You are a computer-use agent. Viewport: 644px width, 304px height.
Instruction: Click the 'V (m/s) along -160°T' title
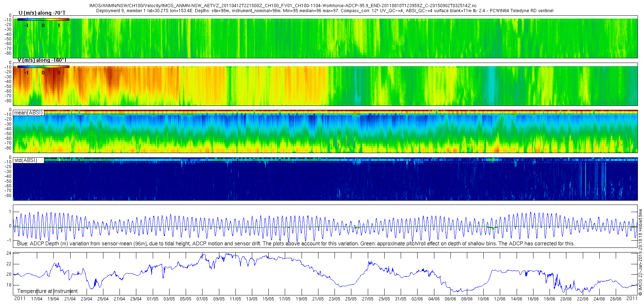42,60
